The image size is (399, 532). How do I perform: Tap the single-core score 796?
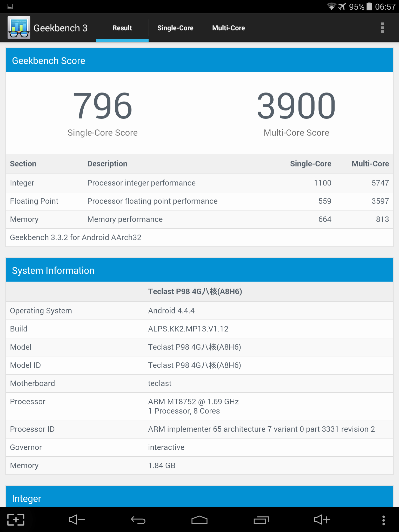pyautogui.click(x=103, y=106)
